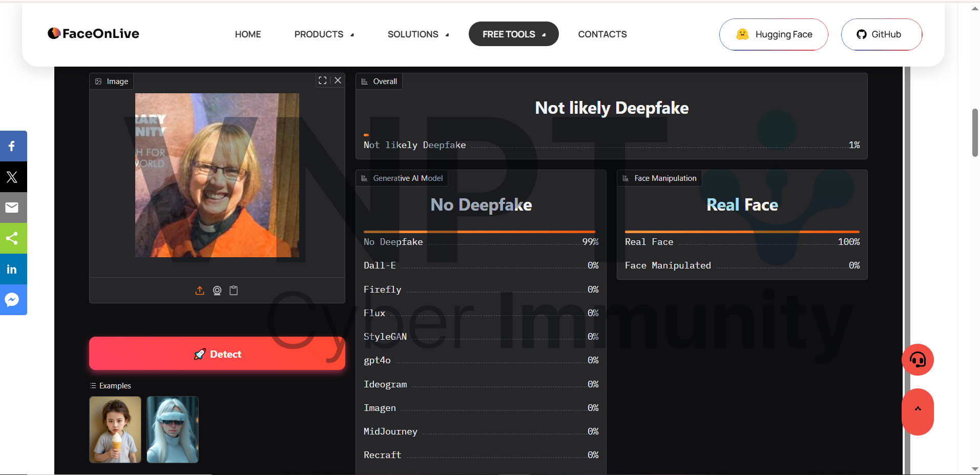Click the Overall panel label
This screenshot has width=980, height=475.
coord(379,81)
